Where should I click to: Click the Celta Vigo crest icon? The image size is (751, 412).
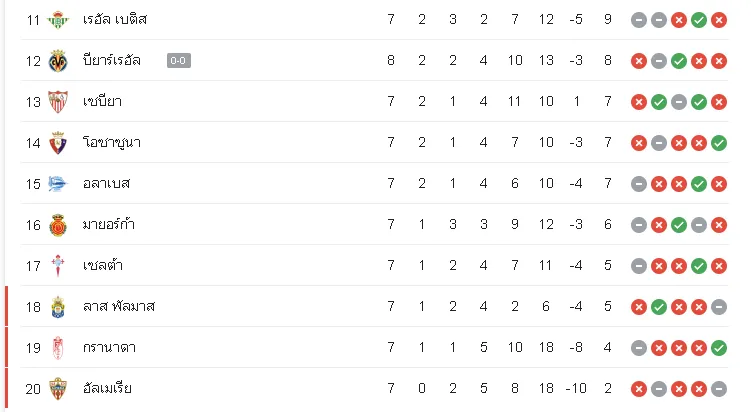coord(58,266)
